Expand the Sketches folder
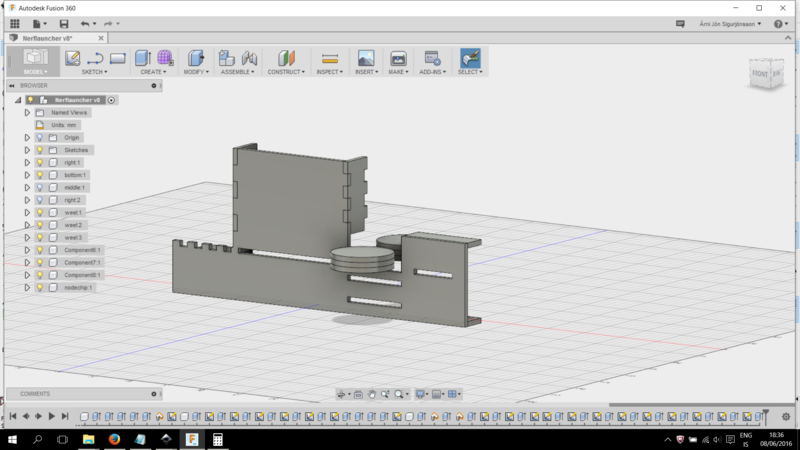This screenshot has height=450, width=800. pos(27,150)
